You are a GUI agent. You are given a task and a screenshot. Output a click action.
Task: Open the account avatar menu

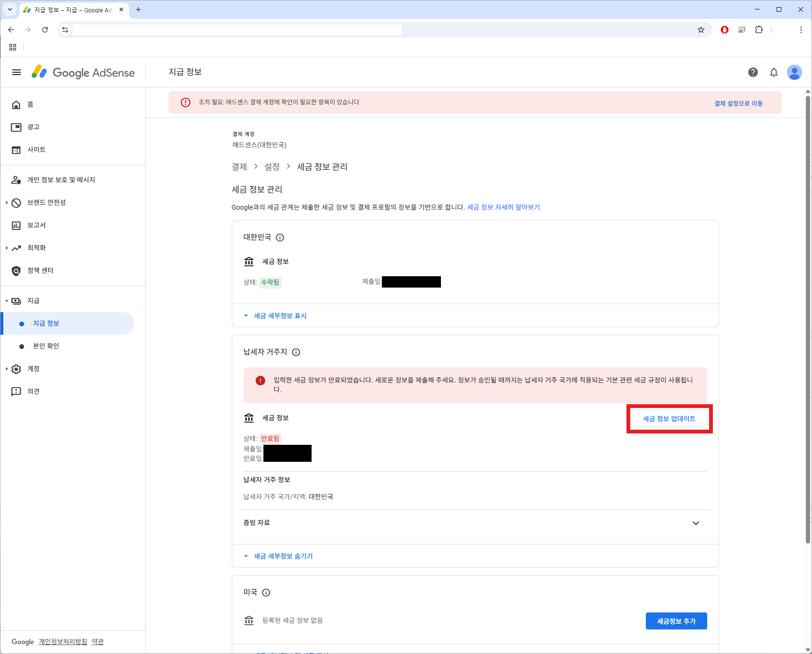(x=795, y=72)
